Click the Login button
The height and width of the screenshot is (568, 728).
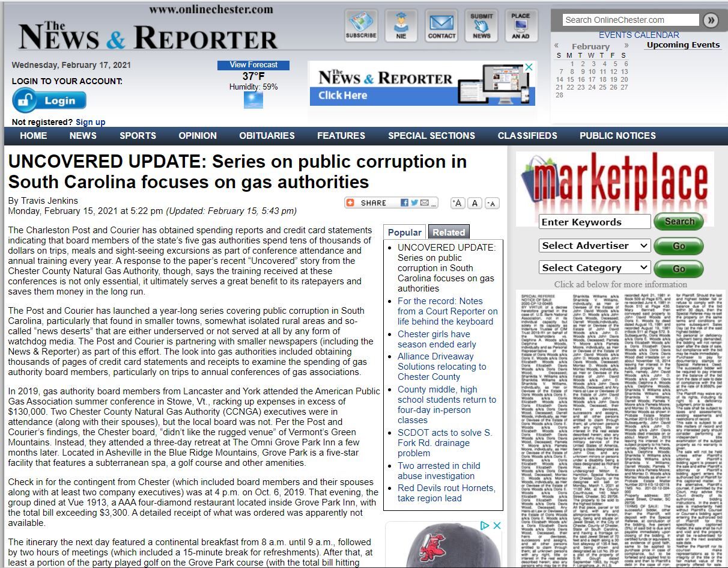49,100
